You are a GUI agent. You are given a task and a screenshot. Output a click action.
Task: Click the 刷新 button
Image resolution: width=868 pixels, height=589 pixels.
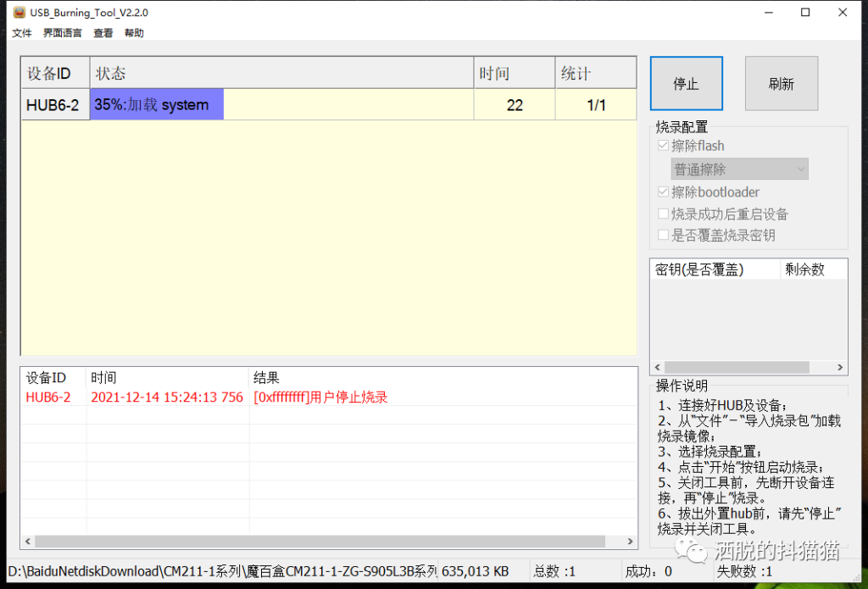tap(781, 83)
